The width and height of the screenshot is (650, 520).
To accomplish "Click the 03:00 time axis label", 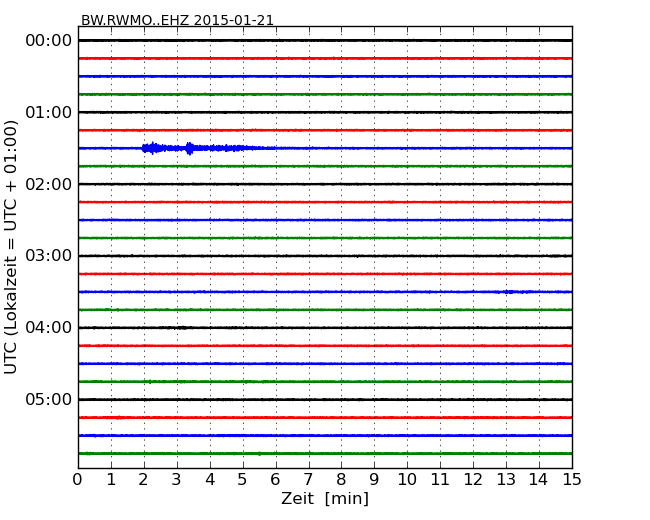I will point(49,256).
